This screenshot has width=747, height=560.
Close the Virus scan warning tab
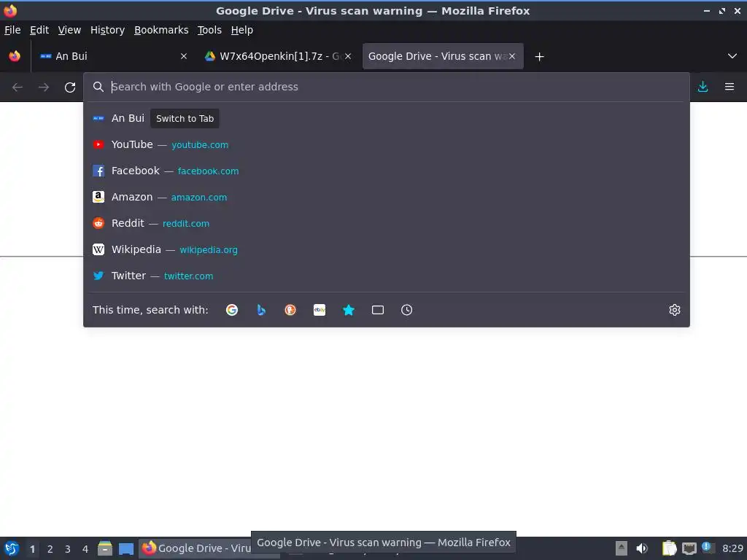[x=512, y=56]
